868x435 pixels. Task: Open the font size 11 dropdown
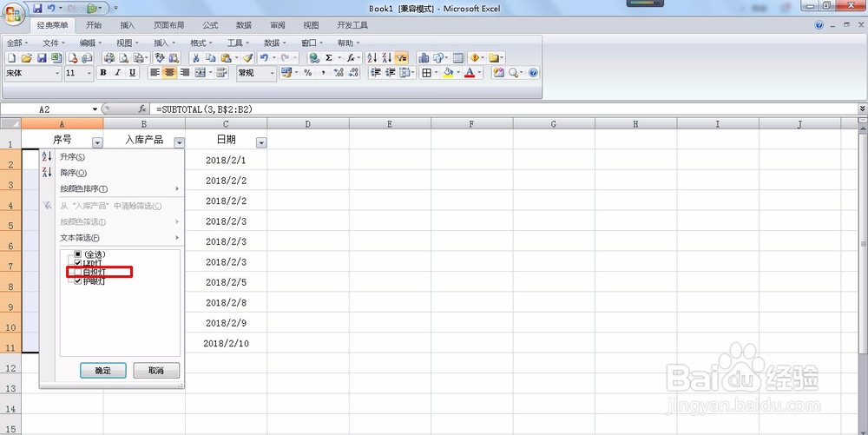[x=89, y=73]
